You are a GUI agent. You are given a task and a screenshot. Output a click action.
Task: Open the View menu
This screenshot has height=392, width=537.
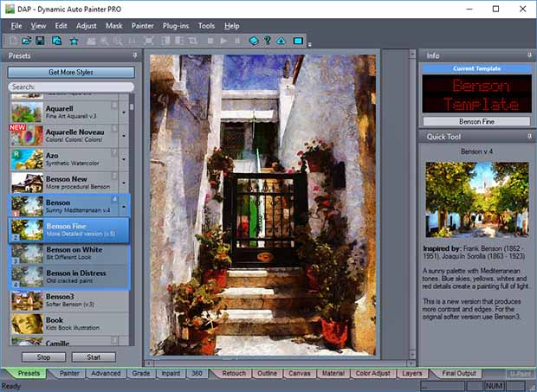[38, 26]
